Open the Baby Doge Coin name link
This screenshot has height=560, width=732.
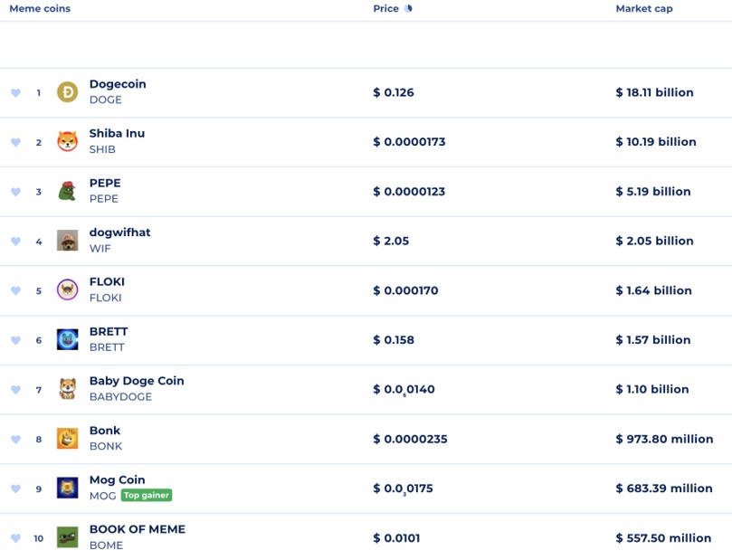tap(136, 381)
